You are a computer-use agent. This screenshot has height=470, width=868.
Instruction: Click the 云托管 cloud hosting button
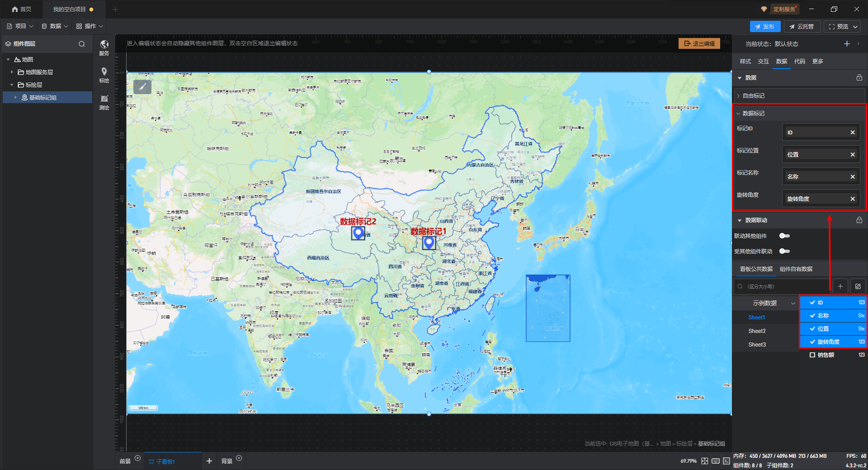click(x=802, y=27)
